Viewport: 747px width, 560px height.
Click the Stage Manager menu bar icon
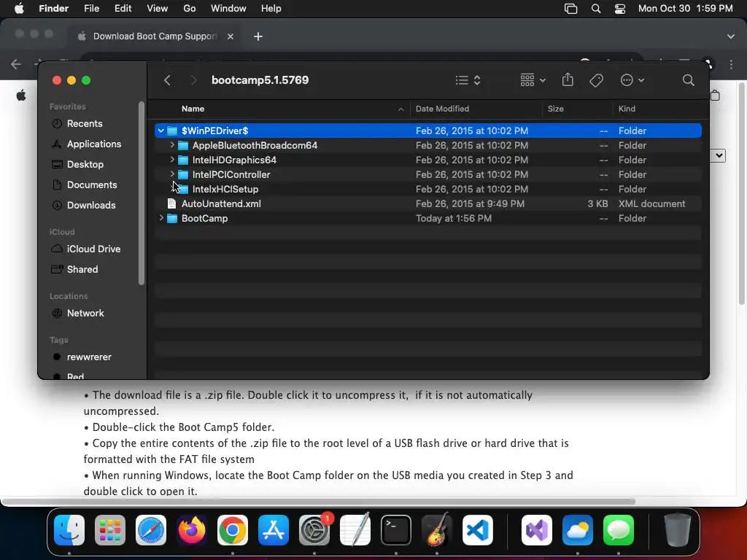click(x=570, y=9)
